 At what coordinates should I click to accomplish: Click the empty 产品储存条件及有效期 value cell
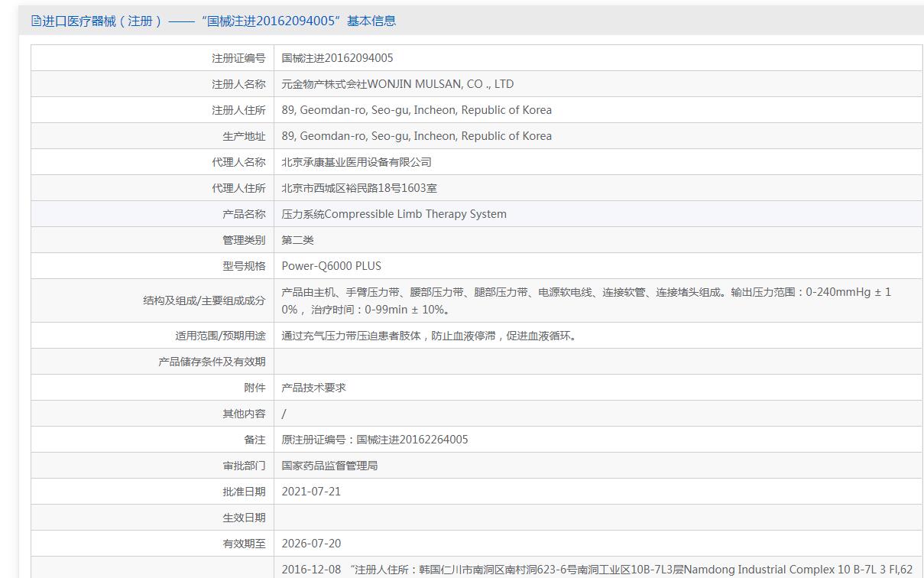[x=598, y=362]
